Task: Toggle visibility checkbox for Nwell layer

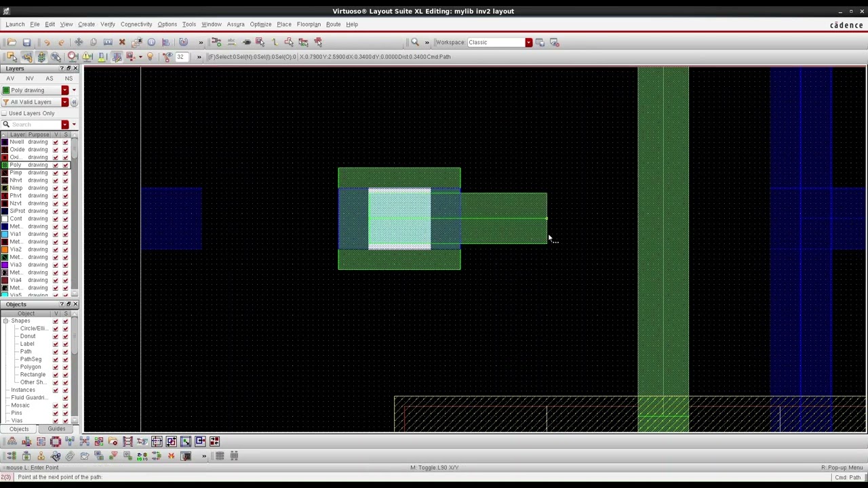Action: [56, 142]
